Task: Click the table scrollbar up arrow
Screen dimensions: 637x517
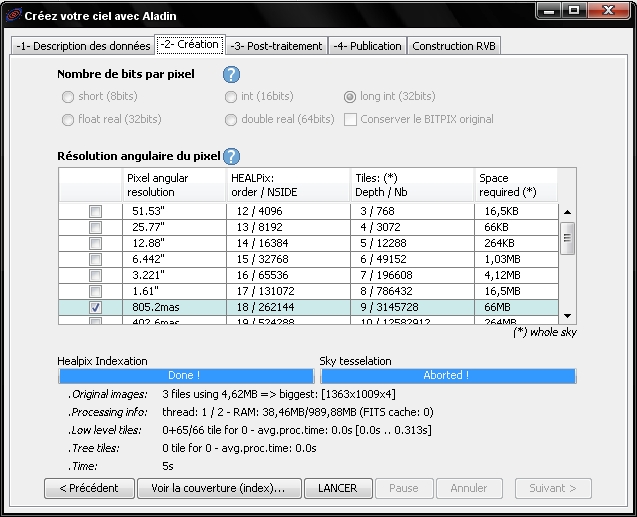Action: tap(568, 212)
